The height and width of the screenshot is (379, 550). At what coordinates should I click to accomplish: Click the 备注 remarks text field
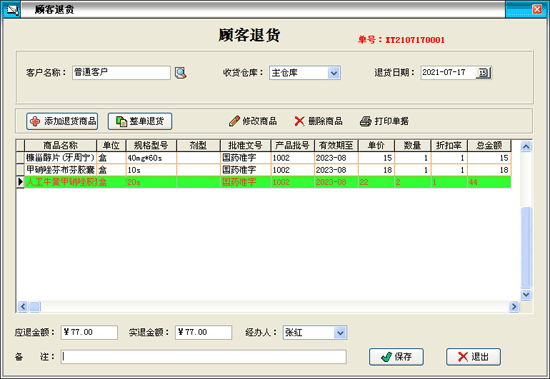coord(203,357)
